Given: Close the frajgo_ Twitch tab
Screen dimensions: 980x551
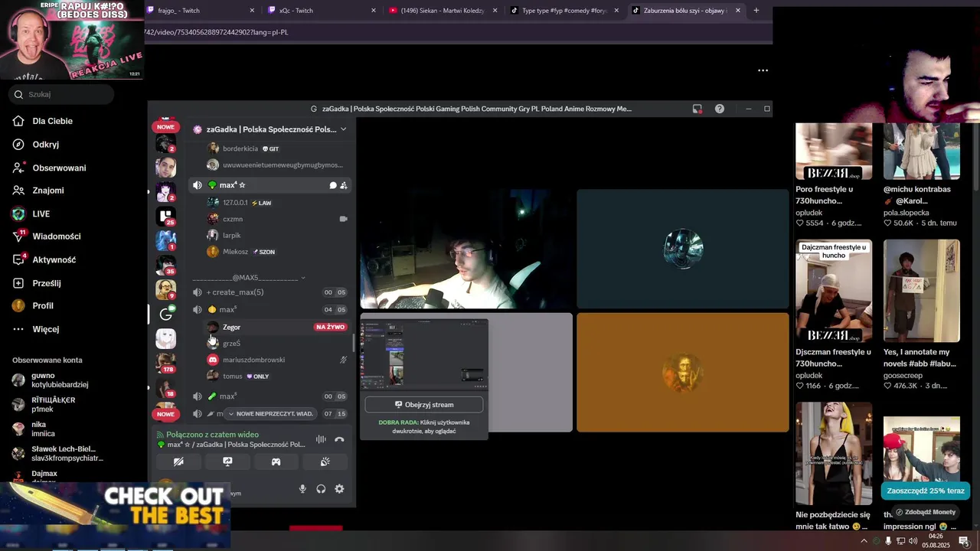Looking at the screenshot, I should pyautogui.click(x=252, y=11).
